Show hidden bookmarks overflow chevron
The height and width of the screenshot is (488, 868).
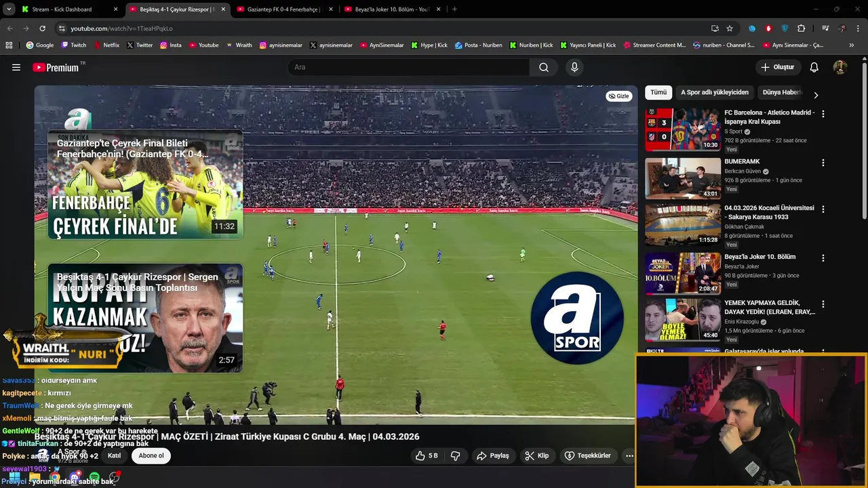(x=852, y=45)
